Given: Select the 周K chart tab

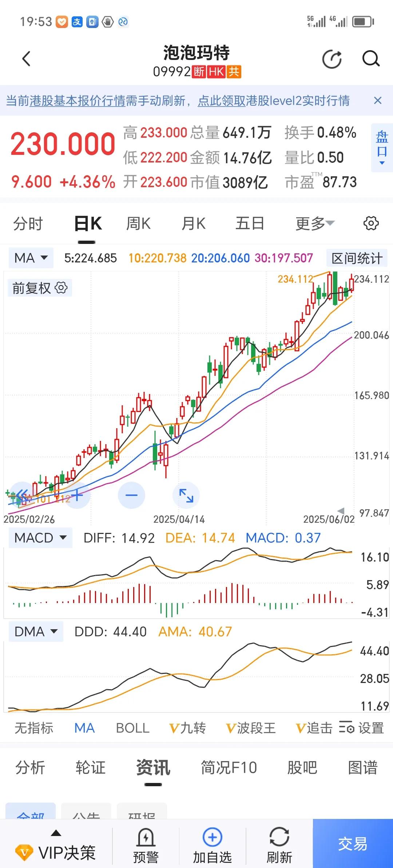Looking at the screenshot, I should [x=138, y=223].
